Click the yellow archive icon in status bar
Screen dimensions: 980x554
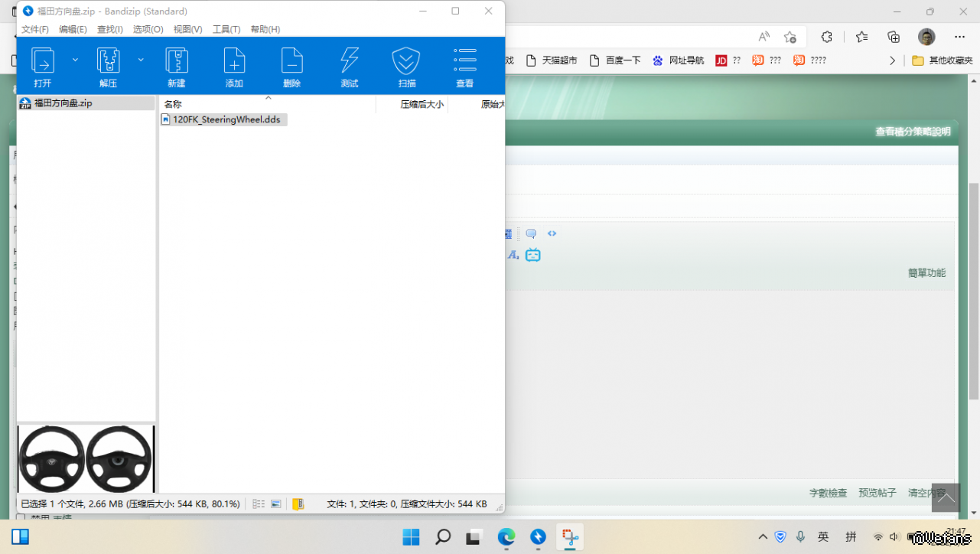click(298, 504)
